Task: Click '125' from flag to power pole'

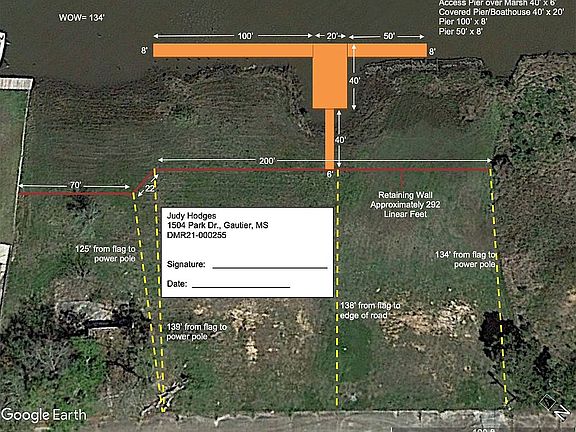Action: 105,254
